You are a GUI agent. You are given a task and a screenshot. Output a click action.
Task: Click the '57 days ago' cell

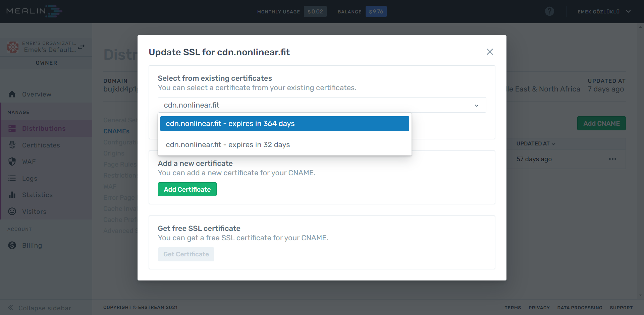click(534, 159)
